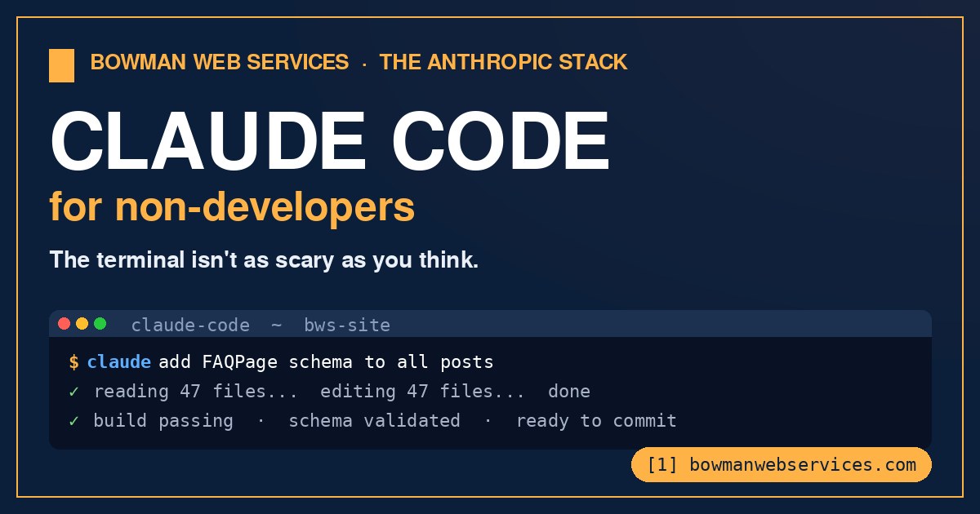This screenshot has height=514, width=980.
Task: Click green checkmark beside 'build passing'
Action: click(x=74, y=421)
